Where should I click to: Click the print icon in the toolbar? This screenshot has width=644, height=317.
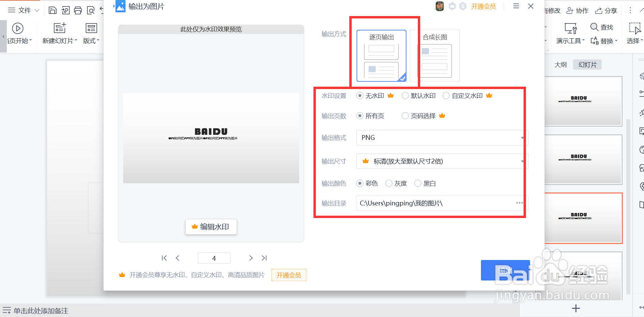click(78, 10)
